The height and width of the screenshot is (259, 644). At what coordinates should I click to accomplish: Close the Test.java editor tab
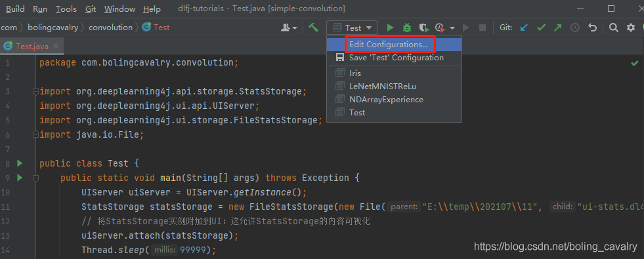pyautogui.click(x=56, y=46)
